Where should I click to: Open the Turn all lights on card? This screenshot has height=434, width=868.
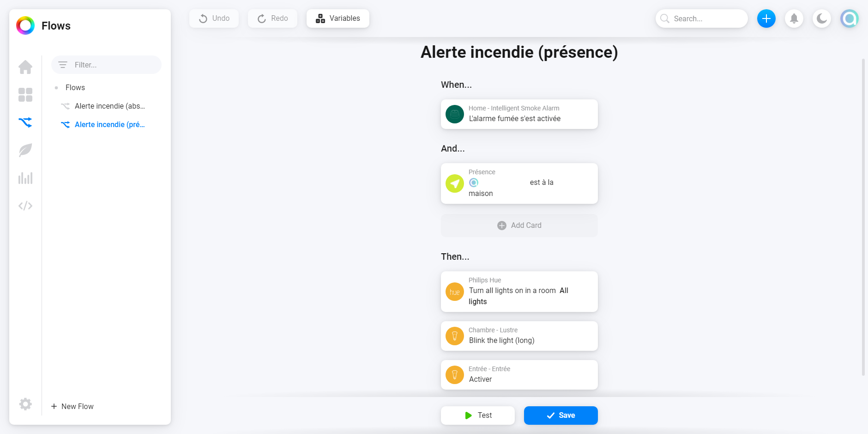pos(519,292)
